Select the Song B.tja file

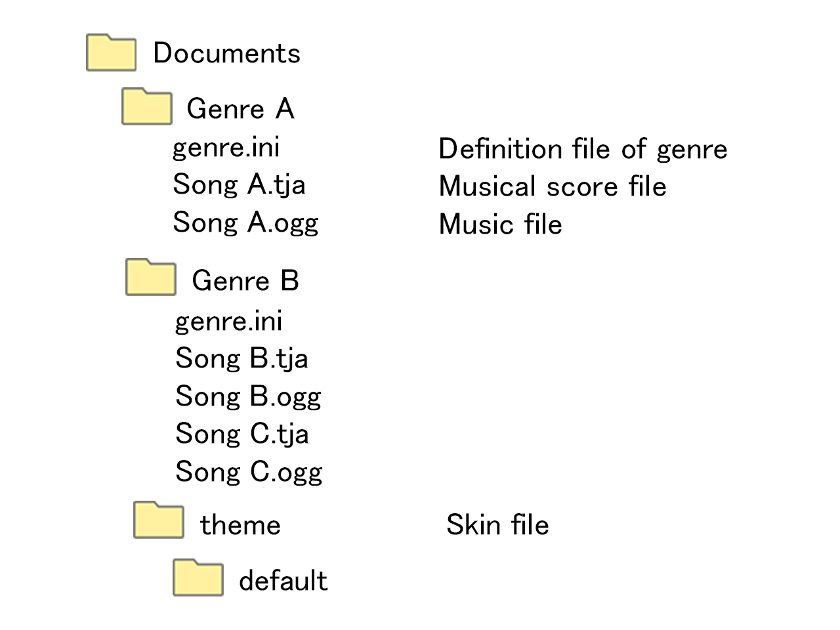[241, 359]
